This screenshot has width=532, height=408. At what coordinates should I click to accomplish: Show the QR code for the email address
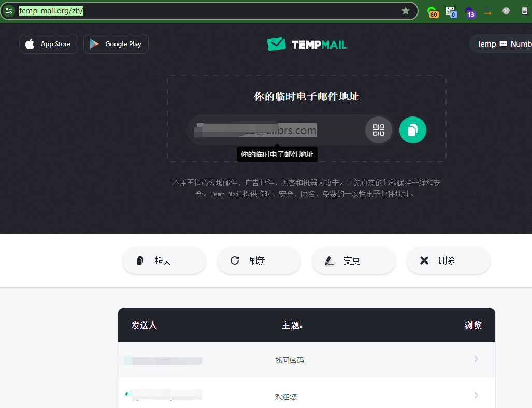379,130
